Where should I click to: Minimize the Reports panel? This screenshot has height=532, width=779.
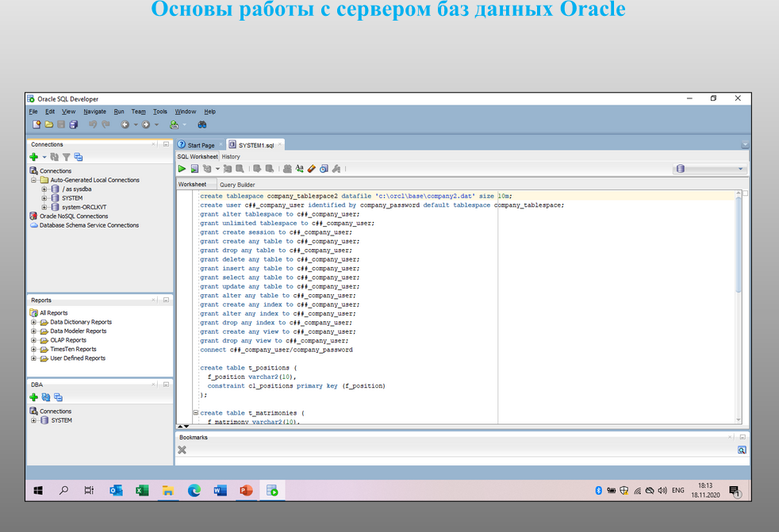pos(166,300)
